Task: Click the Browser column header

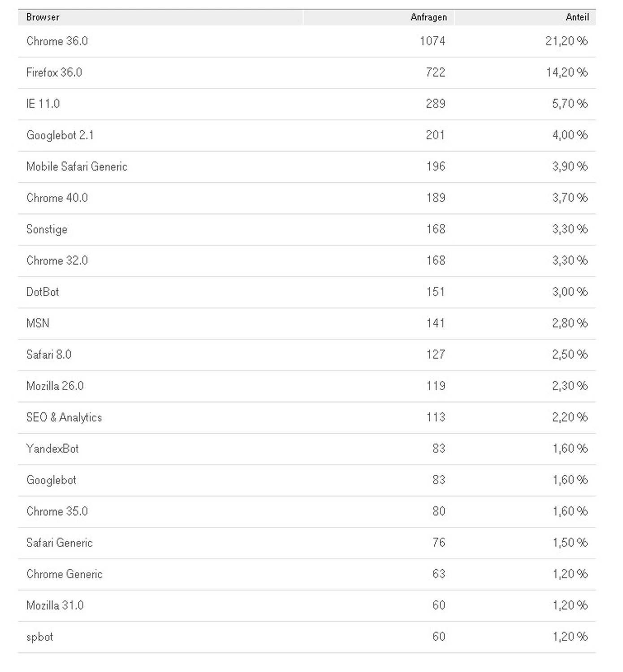Action: pos(43,17)
